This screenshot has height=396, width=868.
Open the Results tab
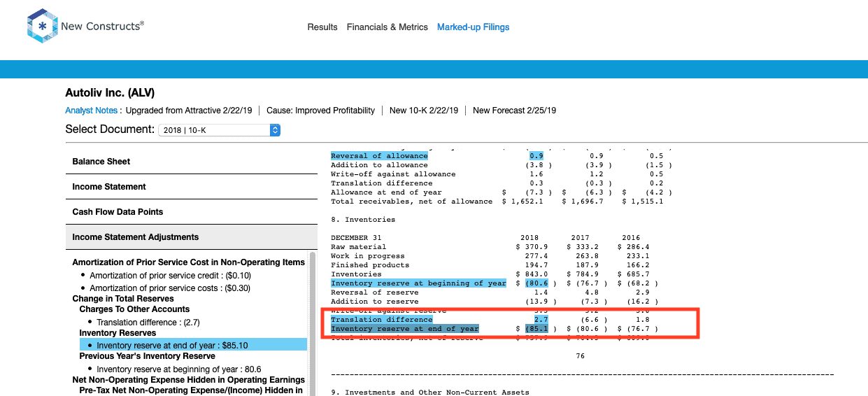322,27
